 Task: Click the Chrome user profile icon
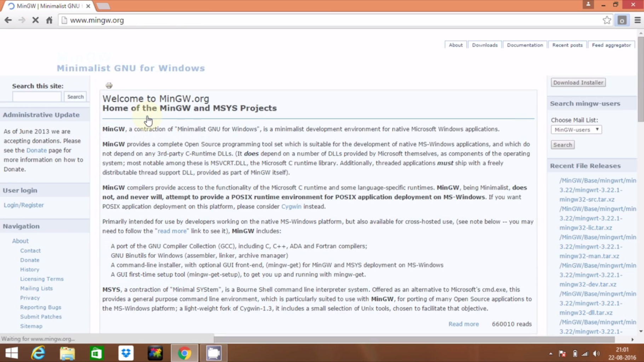tap(588, 5)
